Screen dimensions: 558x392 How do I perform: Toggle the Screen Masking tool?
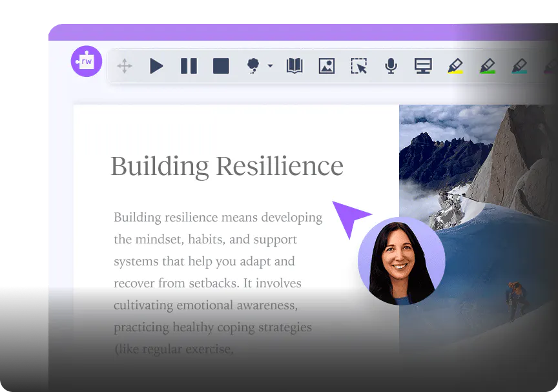point(422,66)
